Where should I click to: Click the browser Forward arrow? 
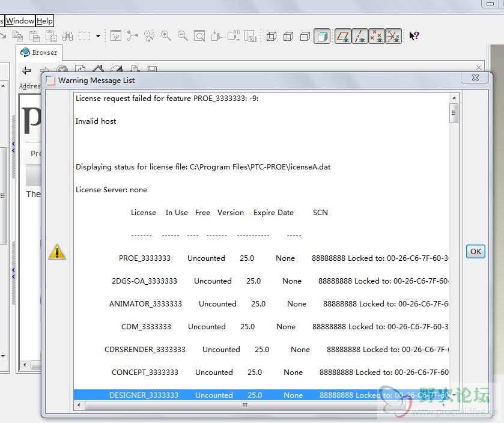coord(44,68)
